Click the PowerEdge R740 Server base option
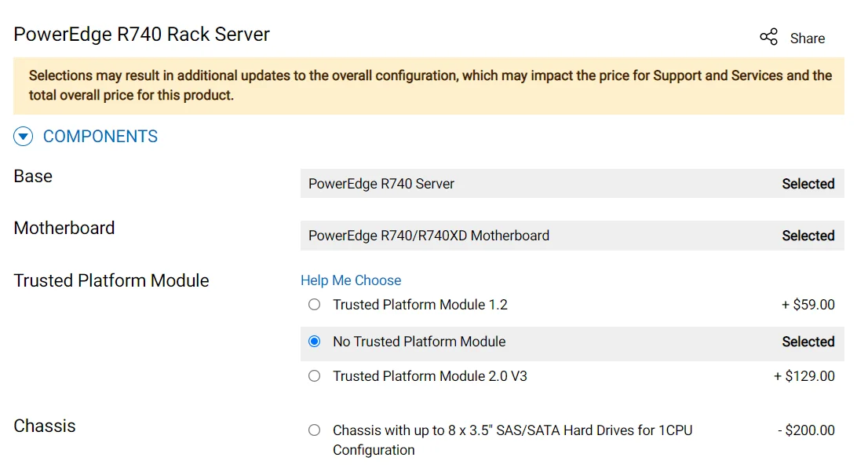This screenshot has height=472, width=868. click(x=381, y=184)
